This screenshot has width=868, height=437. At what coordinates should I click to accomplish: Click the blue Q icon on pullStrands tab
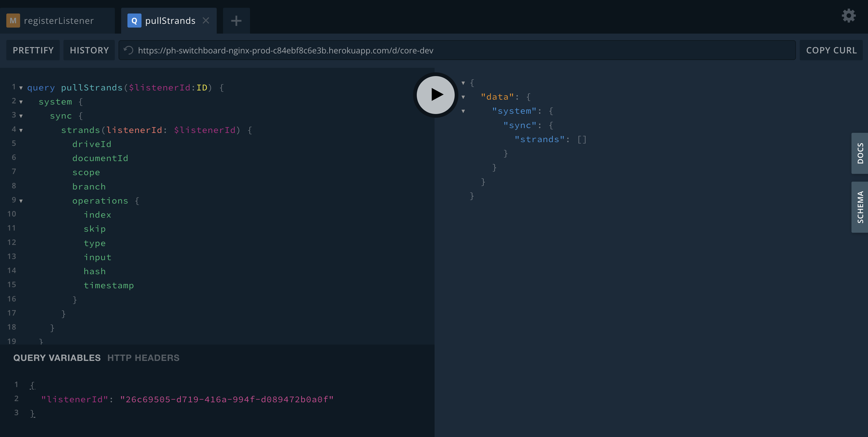(134, 21)
